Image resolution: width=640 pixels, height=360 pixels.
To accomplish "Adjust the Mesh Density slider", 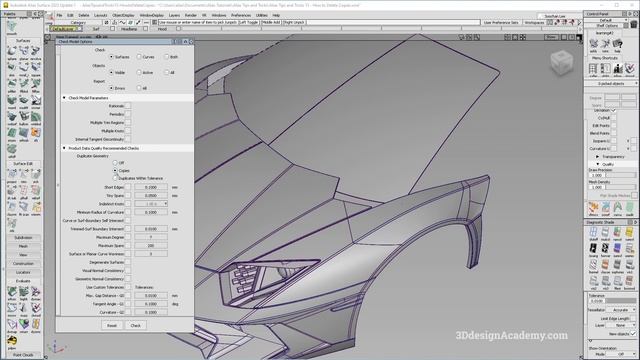I will 621,187.
